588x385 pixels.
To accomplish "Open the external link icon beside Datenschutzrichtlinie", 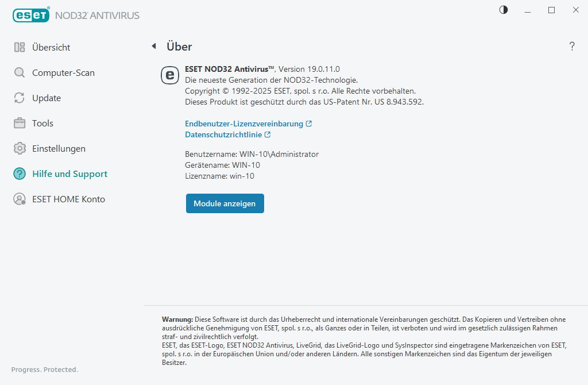I will 268,134.
